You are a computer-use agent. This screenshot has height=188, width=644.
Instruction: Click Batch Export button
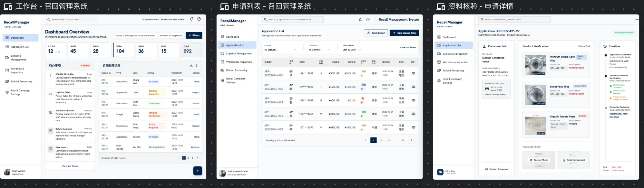(x=376, y=33)
